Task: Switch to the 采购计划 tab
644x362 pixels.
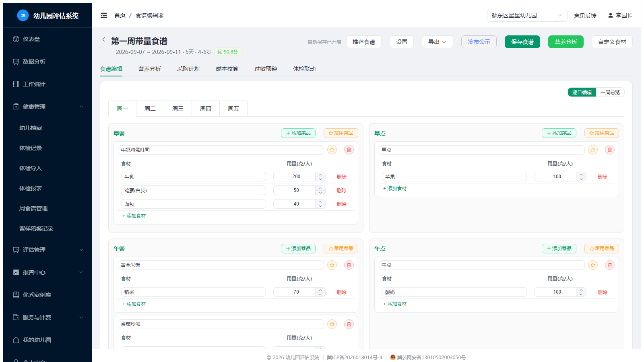Action: pyautogui.click(x=188, y=69)
